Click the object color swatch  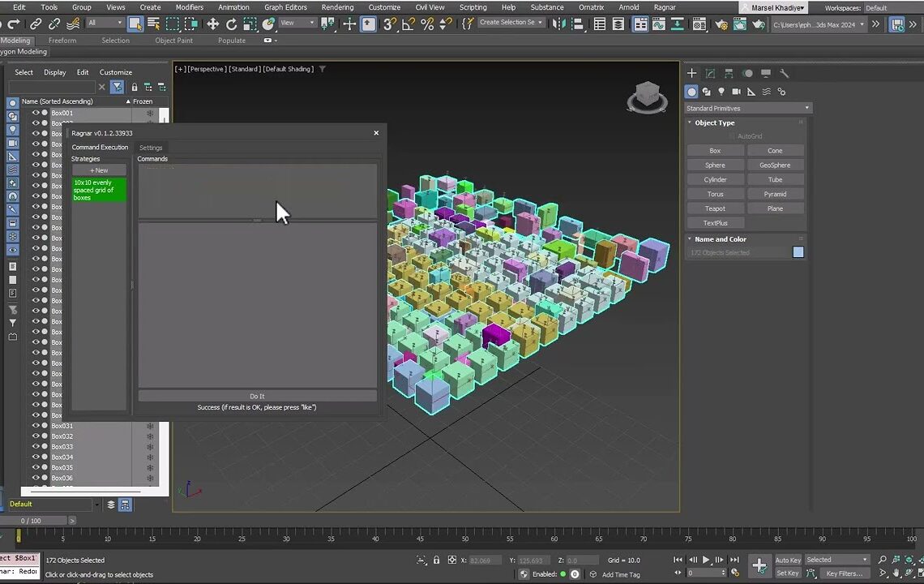pyautogui.click(x=798, y=252)
